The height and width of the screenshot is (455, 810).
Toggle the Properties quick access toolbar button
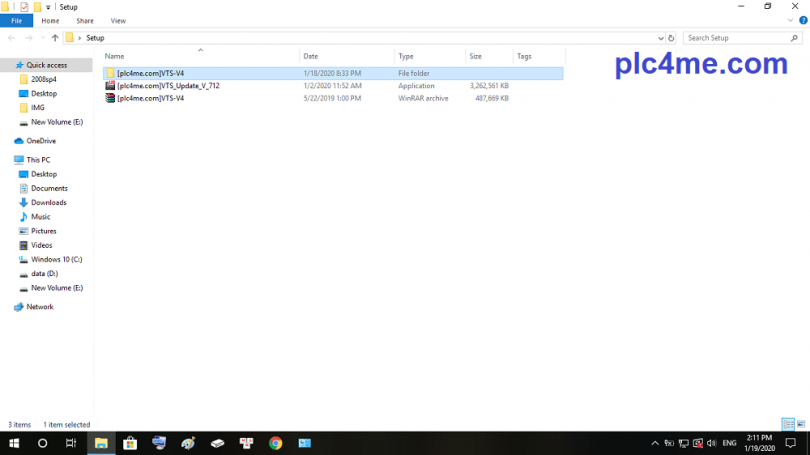pyautogui.click(x=25, y=7)
